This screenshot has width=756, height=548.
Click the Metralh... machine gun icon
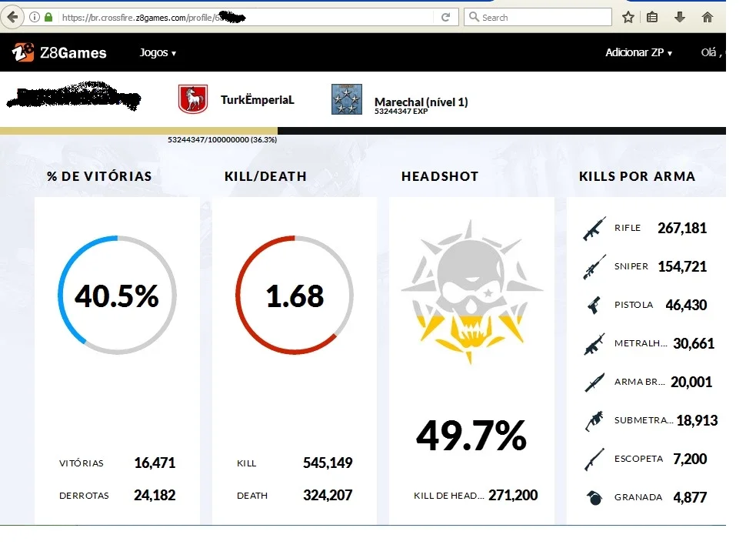click(594, 343)
